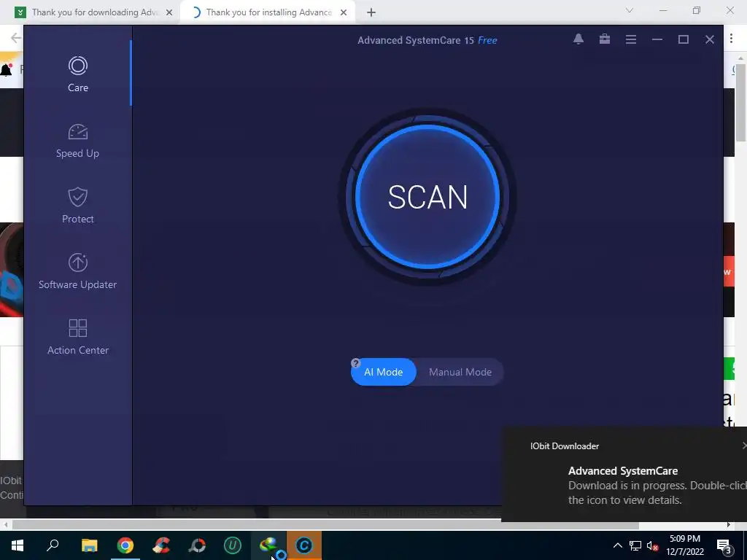Click the IObit Downloader notification
This screenshot has width=747, height=560.
tap(624, 474)
